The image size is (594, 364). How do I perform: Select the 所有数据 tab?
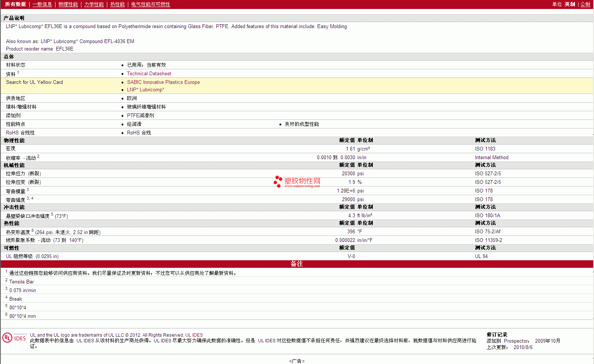tap(15, 4)
